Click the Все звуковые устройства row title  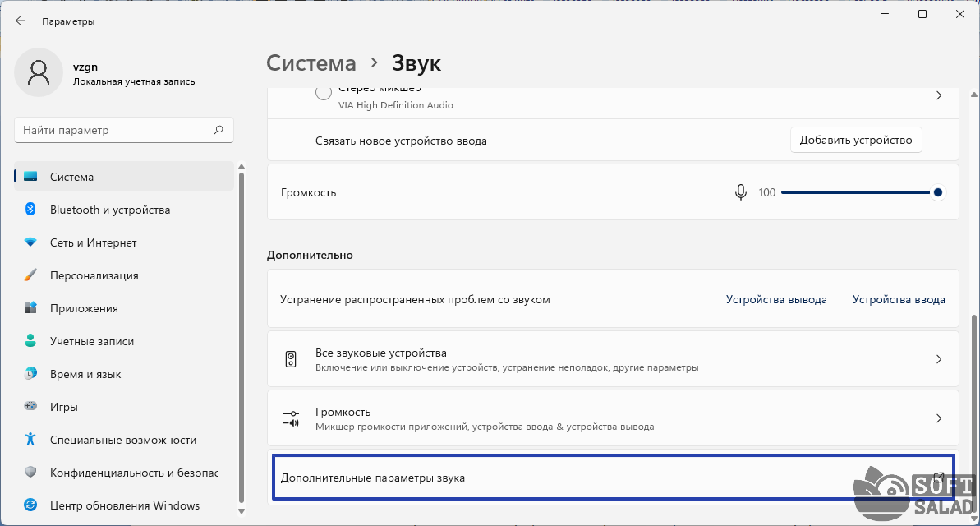coord(380,353)
